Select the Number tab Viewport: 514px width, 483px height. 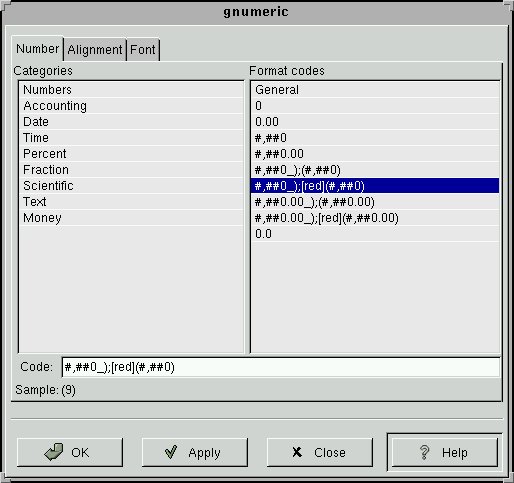[37, 49]
